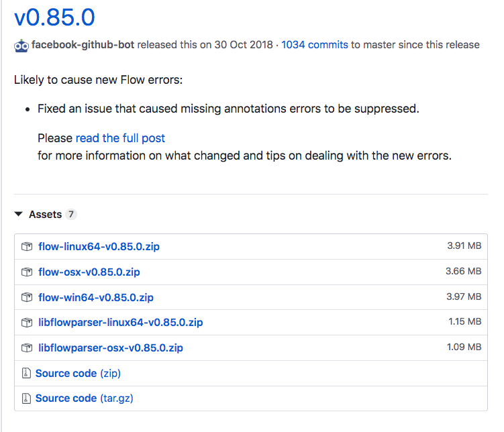This screenshot has width=504, height=432.
Task: Open the read the full post link
Action: tap(120, 138)
